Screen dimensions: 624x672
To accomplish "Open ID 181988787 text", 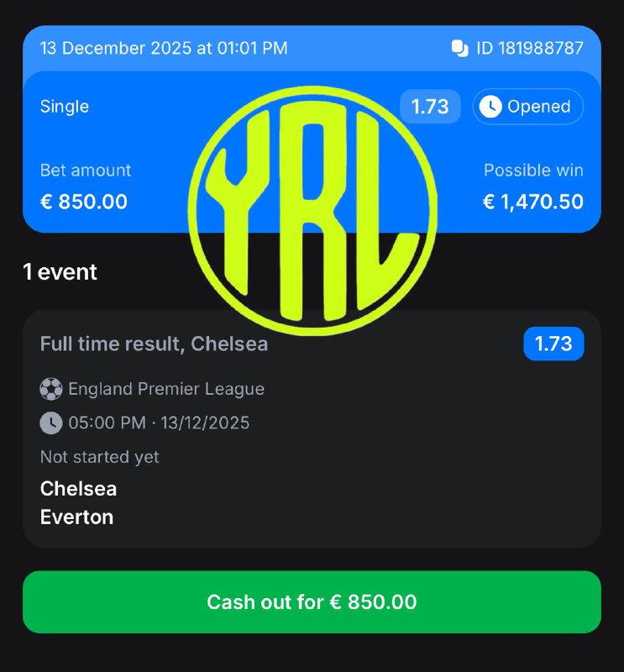I will pyautogui.click(x=530, y=48).
